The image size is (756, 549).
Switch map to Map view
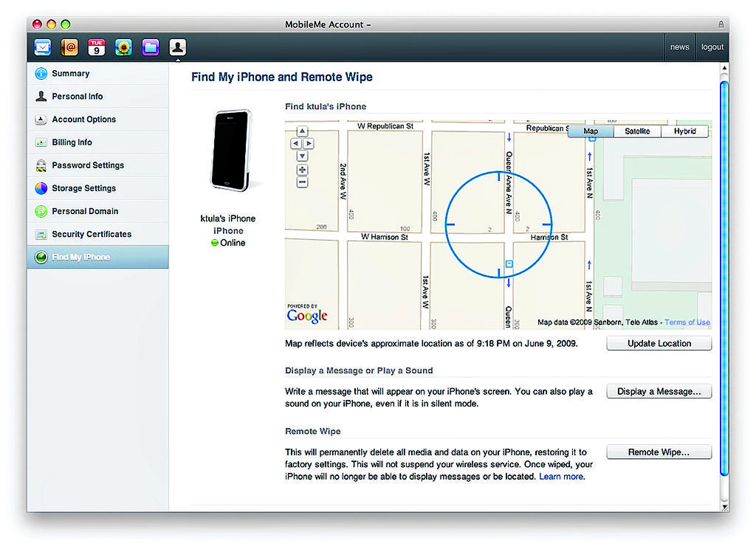point(591,131)
